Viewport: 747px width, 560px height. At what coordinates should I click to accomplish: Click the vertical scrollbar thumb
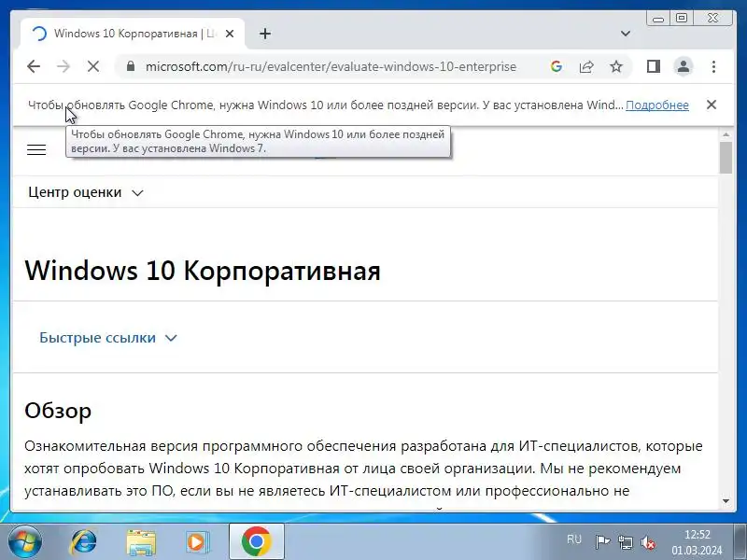click(726, 158)
